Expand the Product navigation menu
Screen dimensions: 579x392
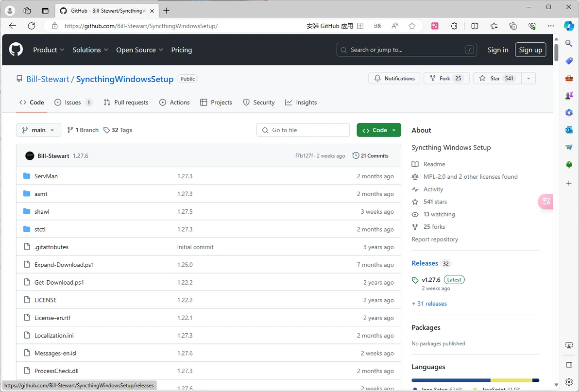point(49,50)
